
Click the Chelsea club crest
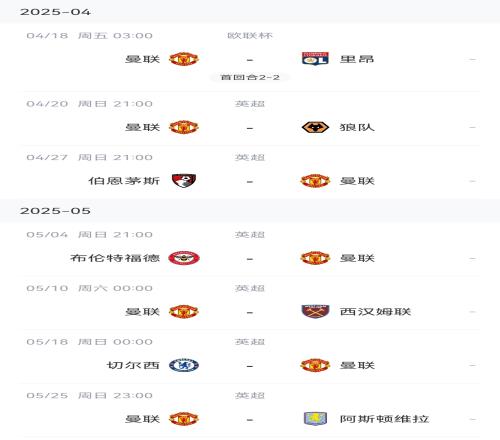click(184, 365)
